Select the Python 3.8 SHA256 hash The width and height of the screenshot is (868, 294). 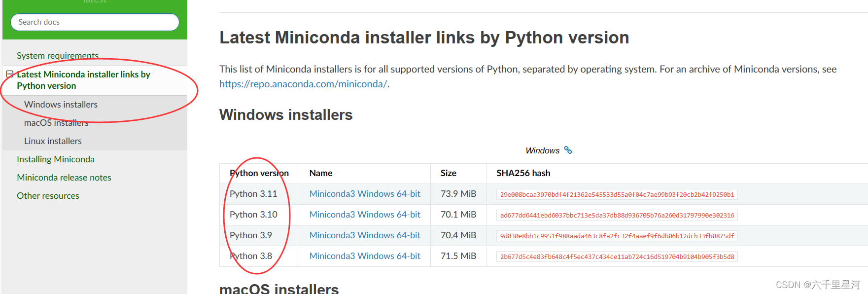tap(617, 257)
